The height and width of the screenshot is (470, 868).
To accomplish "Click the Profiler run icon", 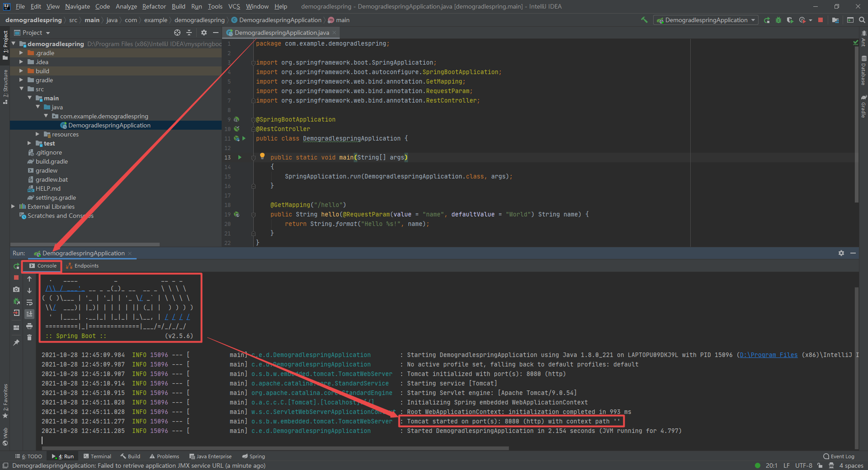I will tap(802, 20).
